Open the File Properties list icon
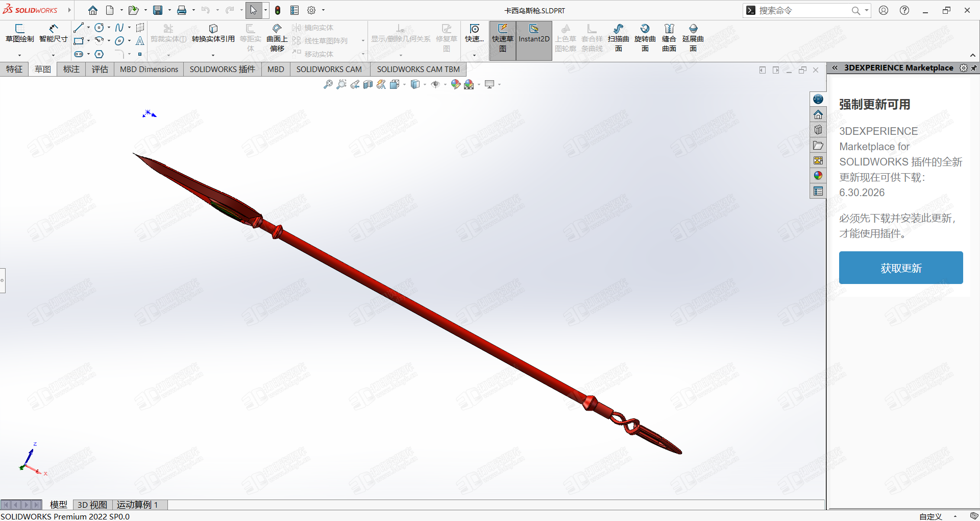Screen dimensions: 980x521 click(x=295, y=10)
